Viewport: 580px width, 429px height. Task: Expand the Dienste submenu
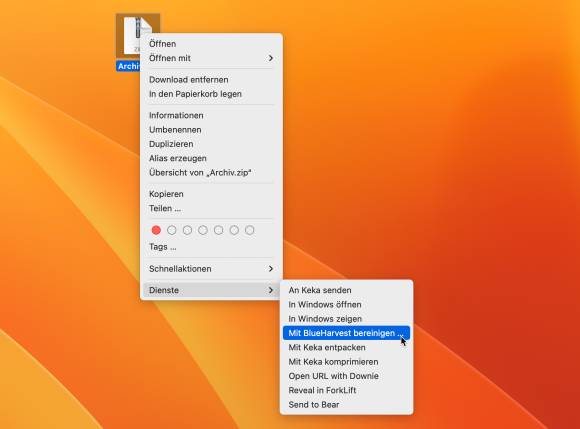(211, 290)
